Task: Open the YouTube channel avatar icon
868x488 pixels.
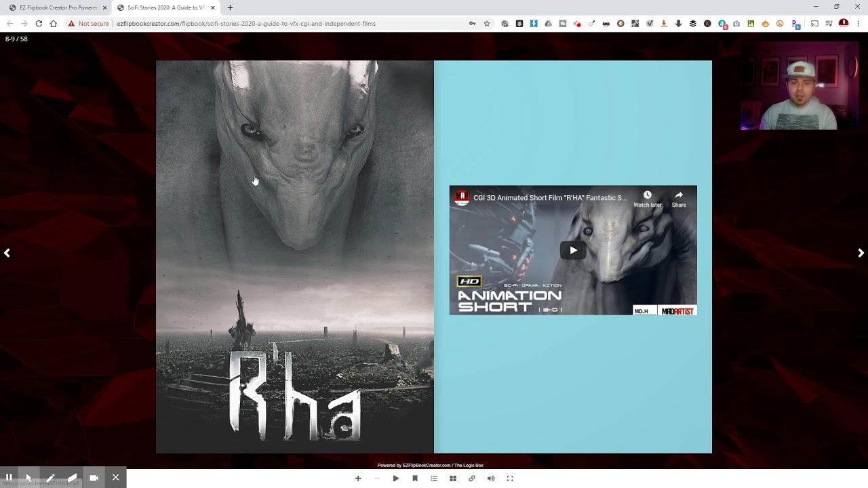Action: pos(462,198)
